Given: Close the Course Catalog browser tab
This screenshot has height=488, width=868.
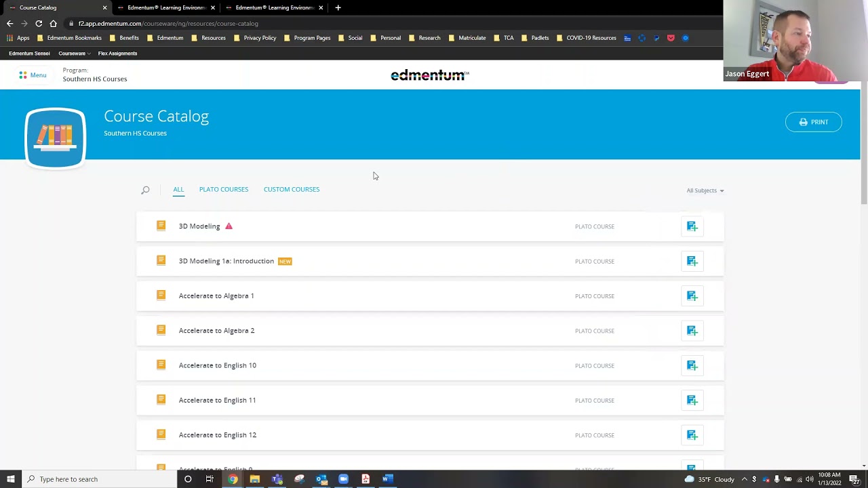Looking at the screenshot, I should pyautogui.click(x=104, y=7).
